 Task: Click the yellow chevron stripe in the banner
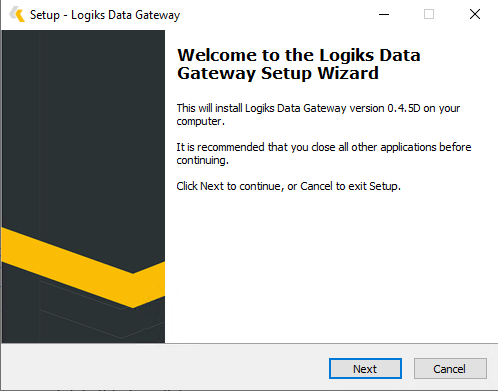coord(83,267)
